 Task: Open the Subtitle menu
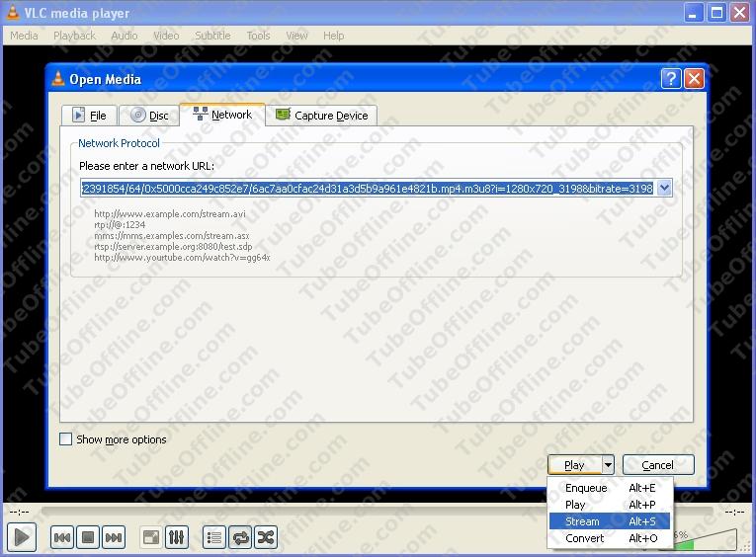[x=212, y=36]
